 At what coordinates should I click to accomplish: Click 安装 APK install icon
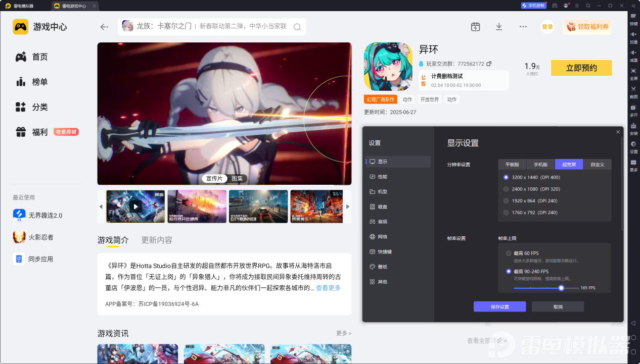[x=633, y=128]
